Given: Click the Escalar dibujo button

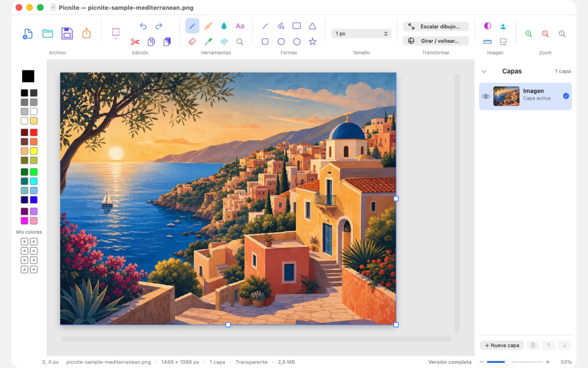Looking at the screenshot, I should 436,27.
